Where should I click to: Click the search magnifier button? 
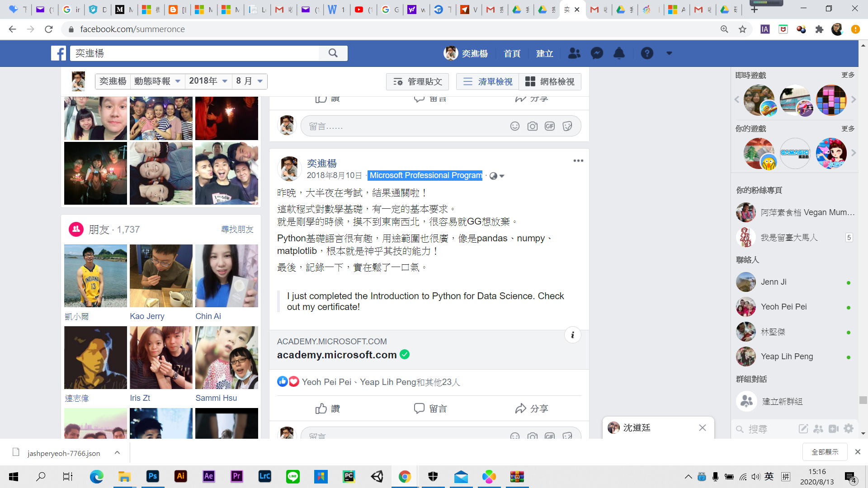333,53
